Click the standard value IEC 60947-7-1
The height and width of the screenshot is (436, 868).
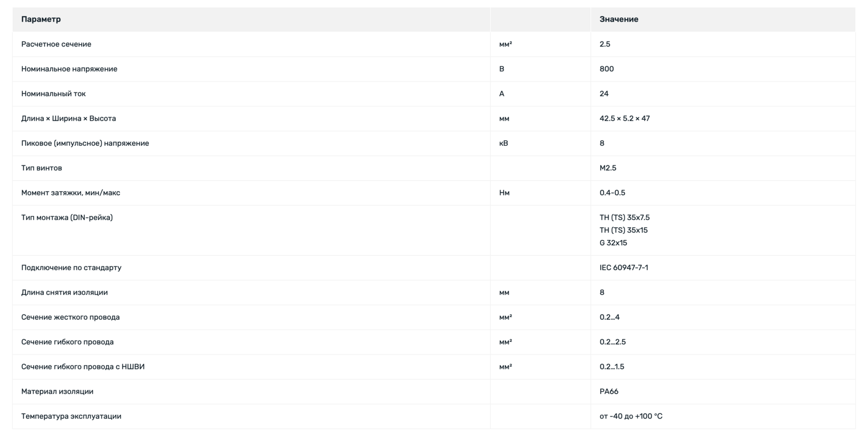pyautogui.click(x=624, y=268)
